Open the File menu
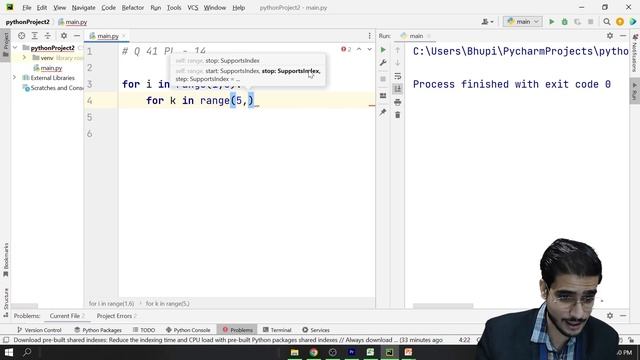Viewport: 640px width, 360px height. coord(27,7)
